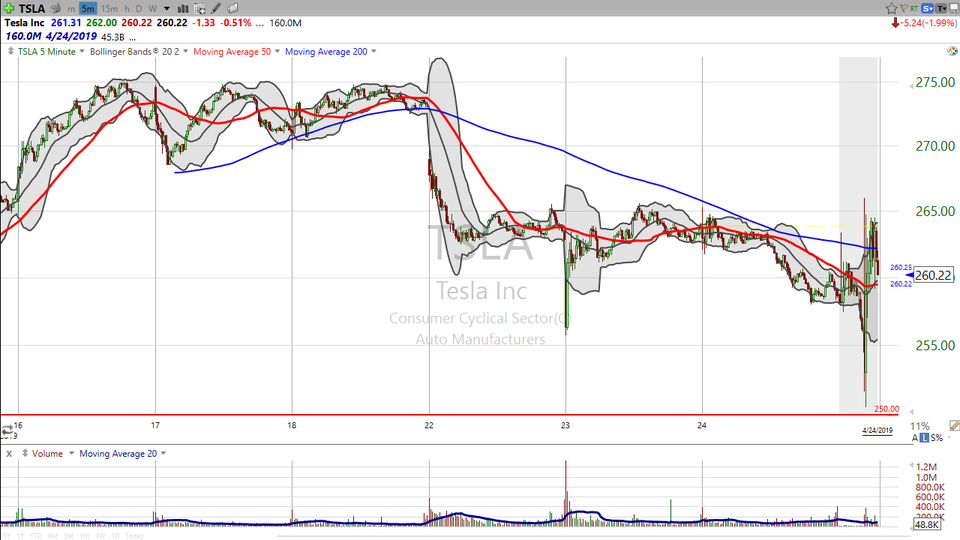
Task: Switch to the weekly 'W' timeframe
Action: click(152, 9)
